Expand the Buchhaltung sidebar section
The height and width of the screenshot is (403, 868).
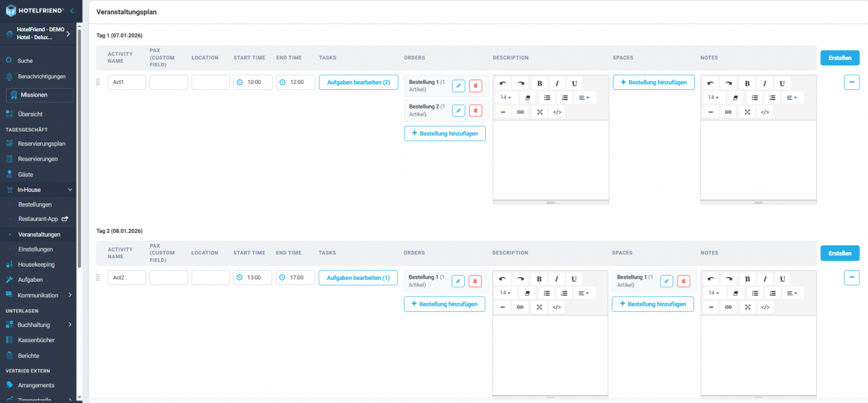pyautogui.click(x=39, y=325)
